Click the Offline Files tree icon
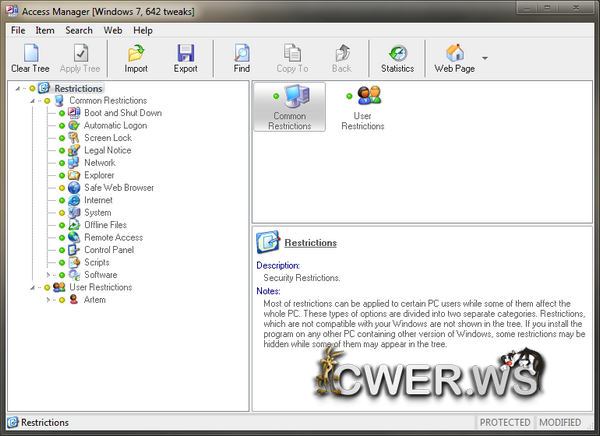600x436 pixels. click(x=74, y=225)
